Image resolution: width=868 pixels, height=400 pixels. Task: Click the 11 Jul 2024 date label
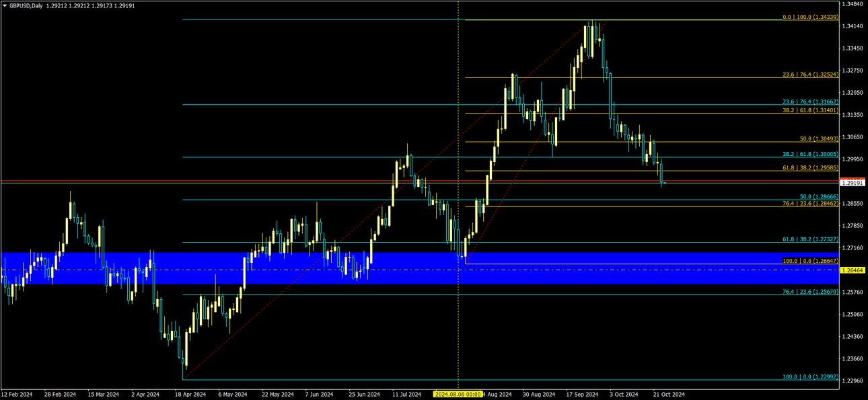[407, 394]
